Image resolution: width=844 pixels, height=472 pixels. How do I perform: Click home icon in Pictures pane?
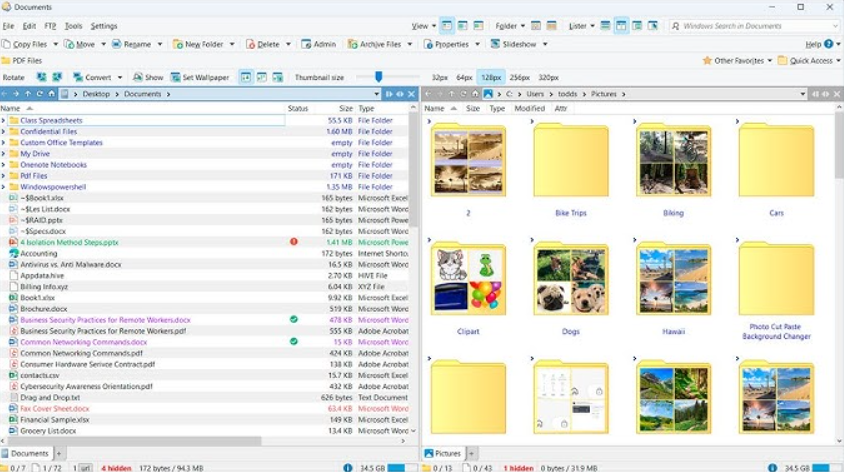[475, 94]
